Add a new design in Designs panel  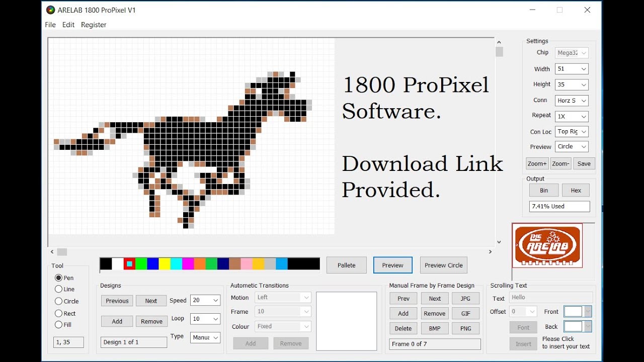point(117,321)
